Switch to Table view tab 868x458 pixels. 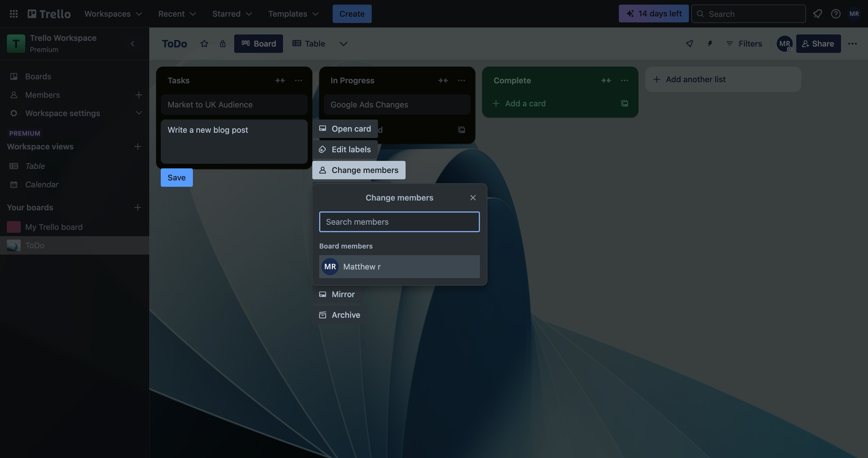[309, 43]
